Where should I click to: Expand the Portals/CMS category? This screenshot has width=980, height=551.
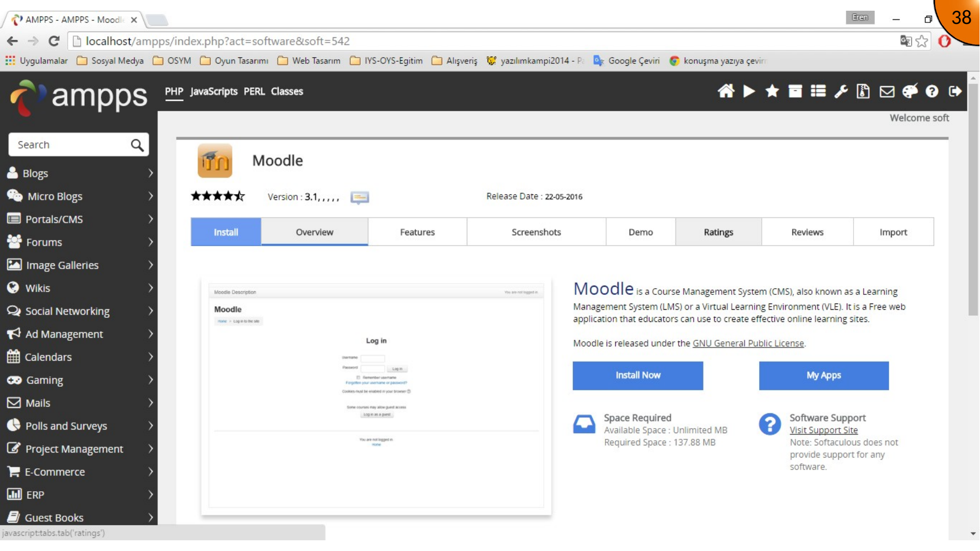[79, 219]
